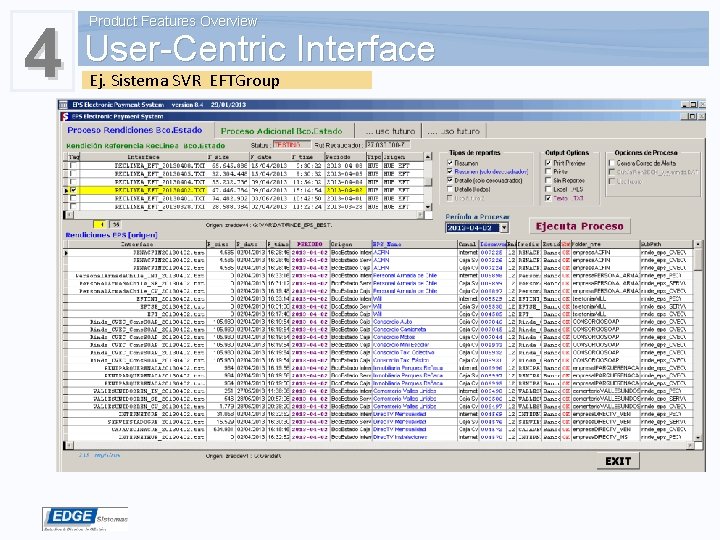This screenshot has width=720, height=540.
Task: Click Consorcio Motos in EPS_Name column
Action: tap(394, 337)
